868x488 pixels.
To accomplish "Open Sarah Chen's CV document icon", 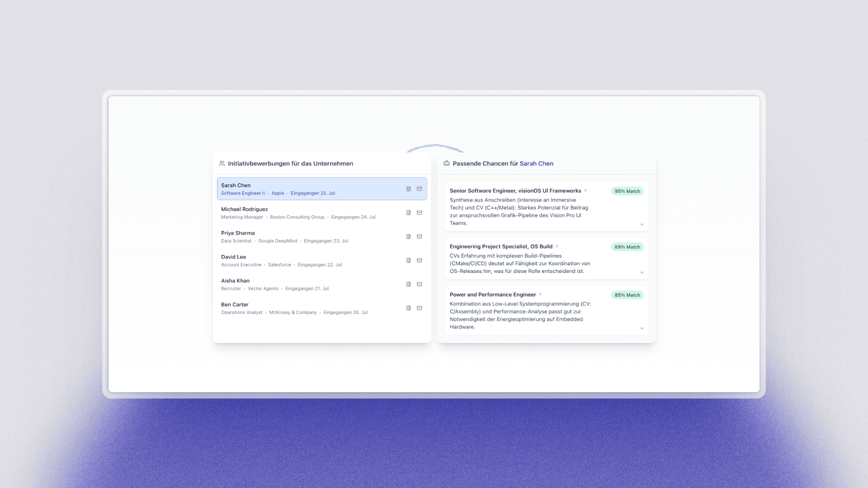I will click(x=408, y=189).
